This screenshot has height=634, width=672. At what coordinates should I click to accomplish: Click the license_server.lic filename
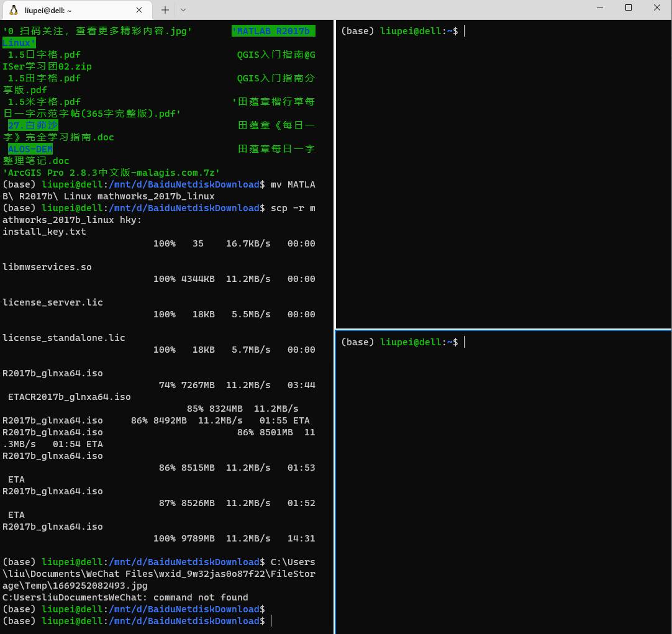click(53, 302)
